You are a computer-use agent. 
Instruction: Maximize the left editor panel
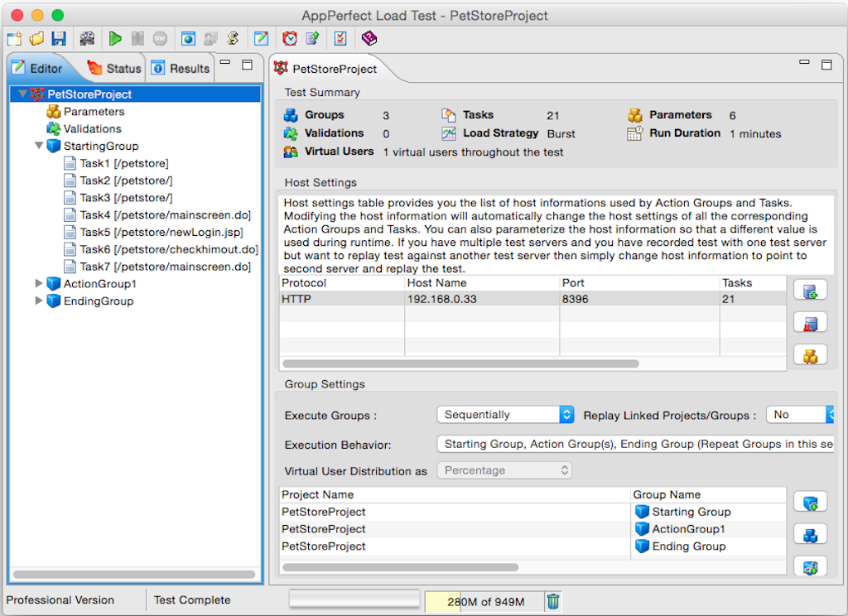coord(247,65)
